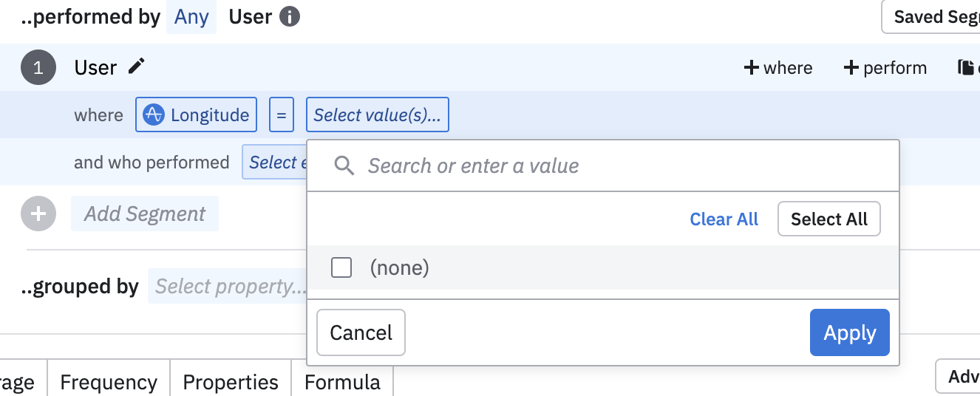
Task: Click the copy segment icon
Action: 965,67
